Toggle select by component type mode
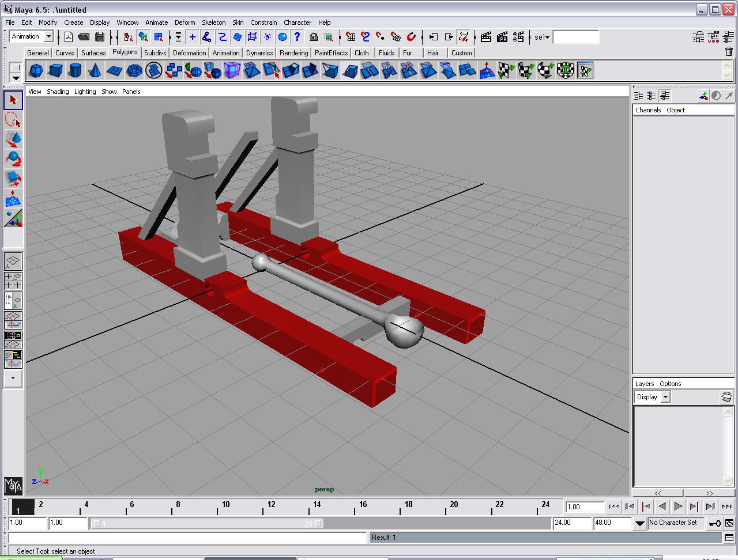Image resolution: width=738 pixels, height=560 pixels. (159, 37)
